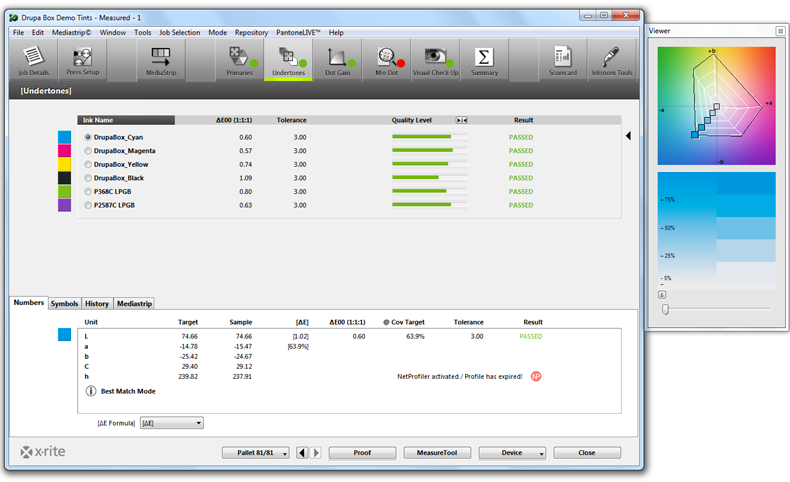Open the Edit menu
The height and width of the screenshot is (482, 790).
(38, 32)
